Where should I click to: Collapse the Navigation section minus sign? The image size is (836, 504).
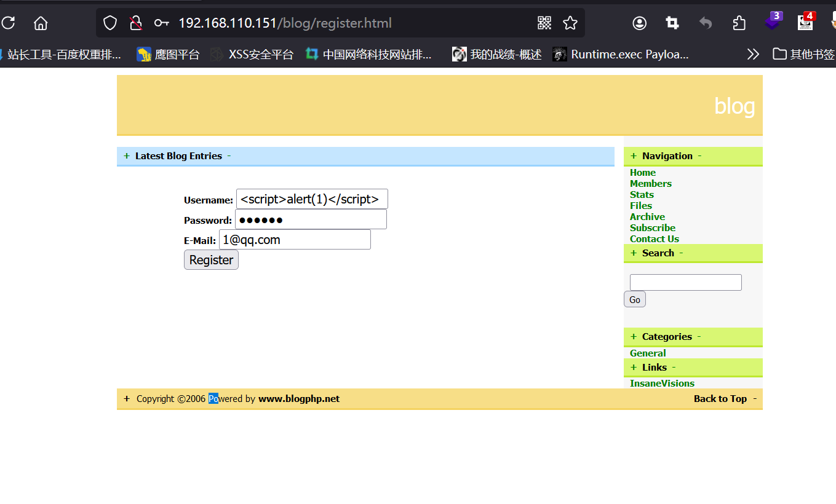coord(699,156)
